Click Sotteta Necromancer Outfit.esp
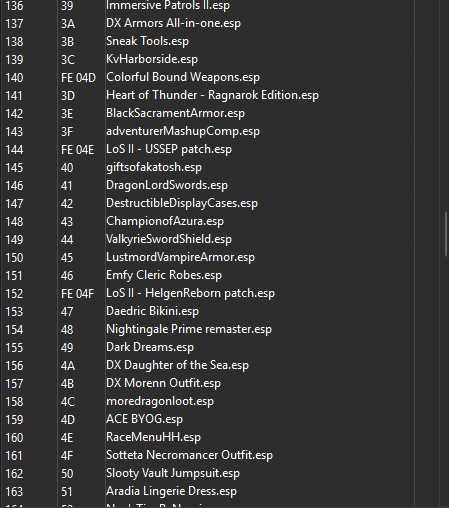The height and width of the screenshot is (508, 449). pyautogui.click(x=189, y=455)
